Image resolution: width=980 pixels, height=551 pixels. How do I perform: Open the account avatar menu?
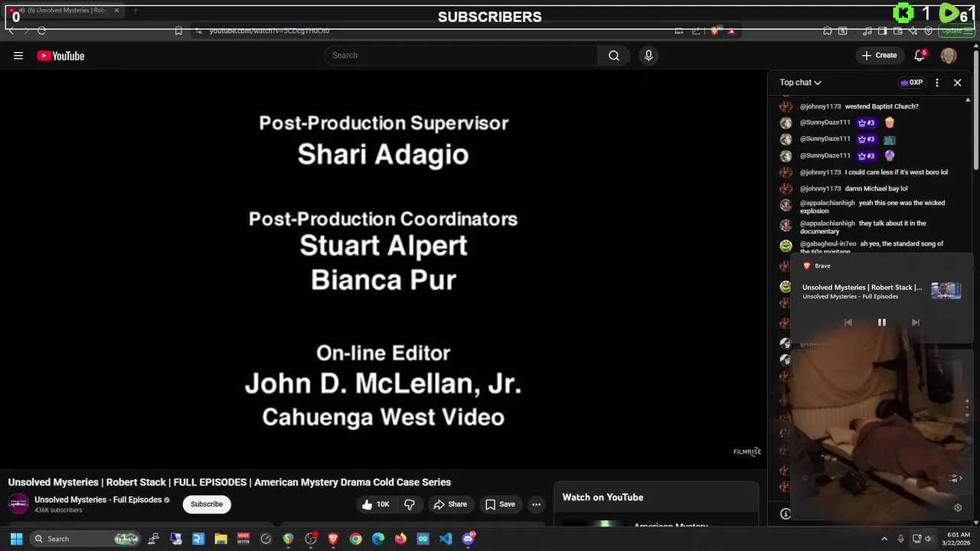(x=949, y=55)
